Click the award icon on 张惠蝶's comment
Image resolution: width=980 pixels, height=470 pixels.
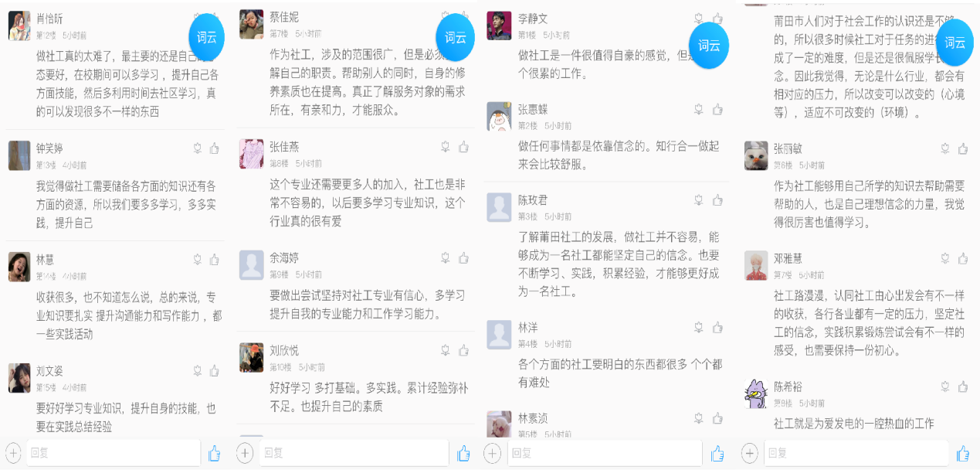pos(699,109)
